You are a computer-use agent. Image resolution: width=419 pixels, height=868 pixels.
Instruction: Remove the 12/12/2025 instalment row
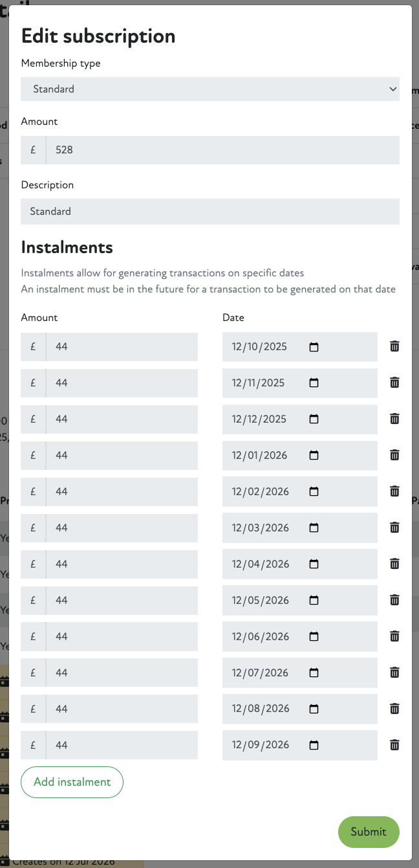394,419
